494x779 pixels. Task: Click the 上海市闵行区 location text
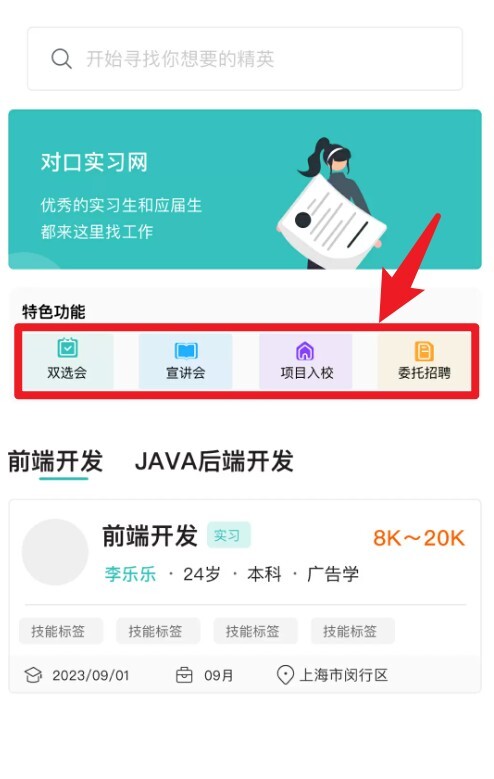pyautogui.click(x=343, y=675)
